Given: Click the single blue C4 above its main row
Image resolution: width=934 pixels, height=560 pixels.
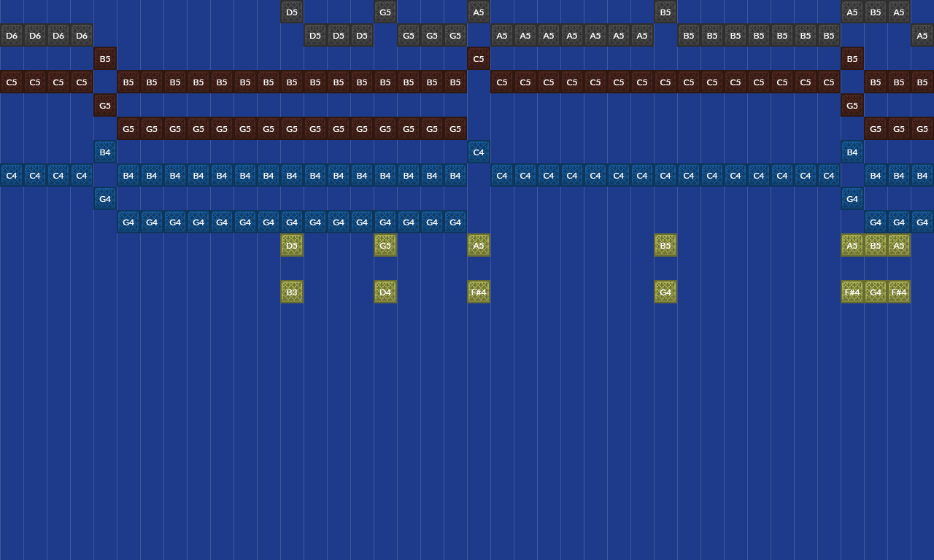Looking at the screenshot, I should (x=479, y=152).
